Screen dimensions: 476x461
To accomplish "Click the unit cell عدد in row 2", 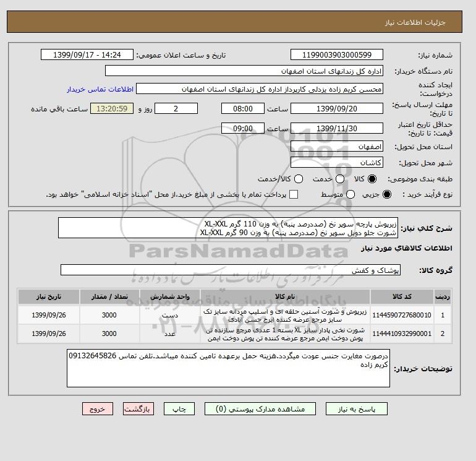I will pos(170,334).
